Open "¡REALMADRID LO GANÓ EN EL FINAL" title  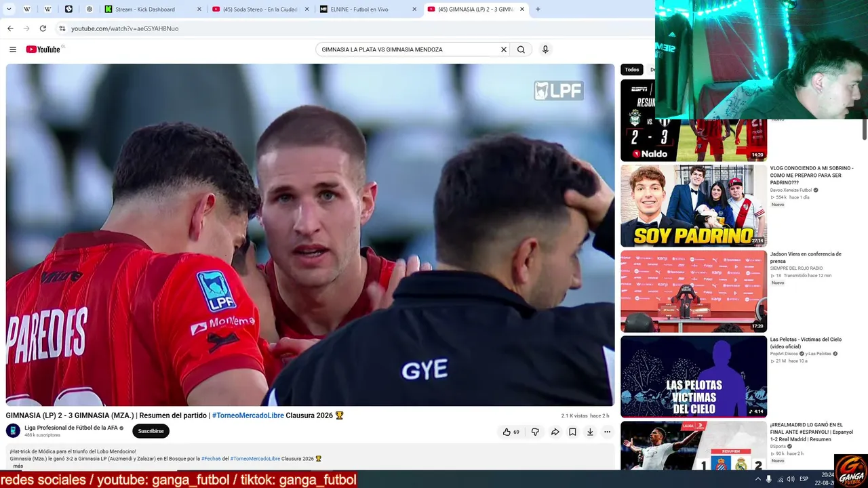tap(812, 432)
